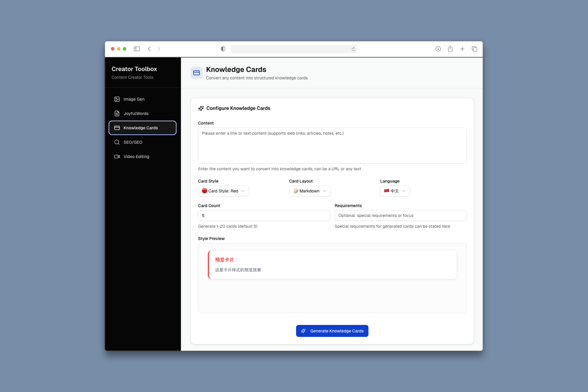Screen dimensions: 588x392
Task: Switch to the Knowledge Cards section
Action: pyautogui.click(x=141, y=128)
